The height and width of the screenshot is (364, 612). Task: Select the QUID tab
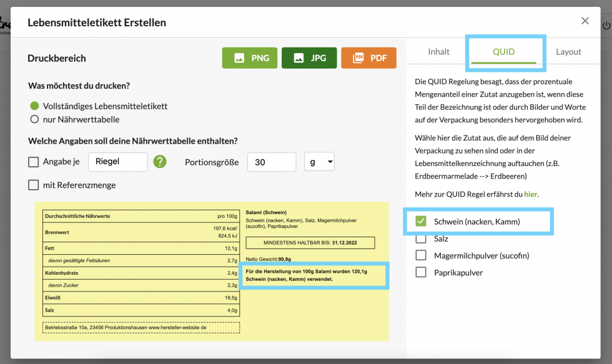(503, 52)
